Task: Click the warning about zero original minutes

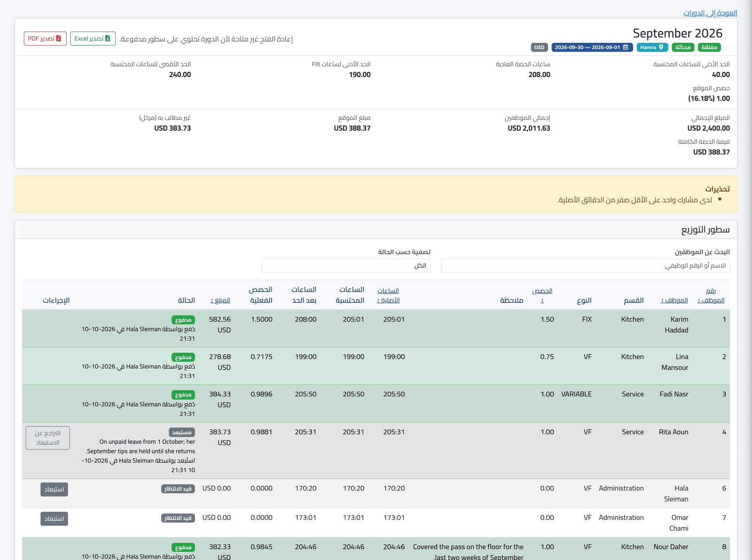Action: [634, 200]
